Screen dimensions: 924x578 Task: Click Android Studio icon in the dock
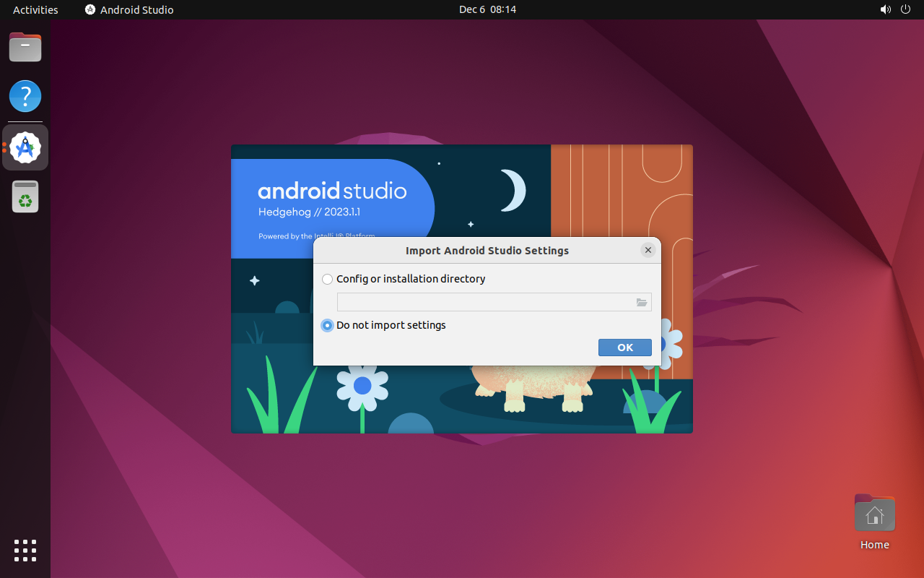click(x=25, y=147)
